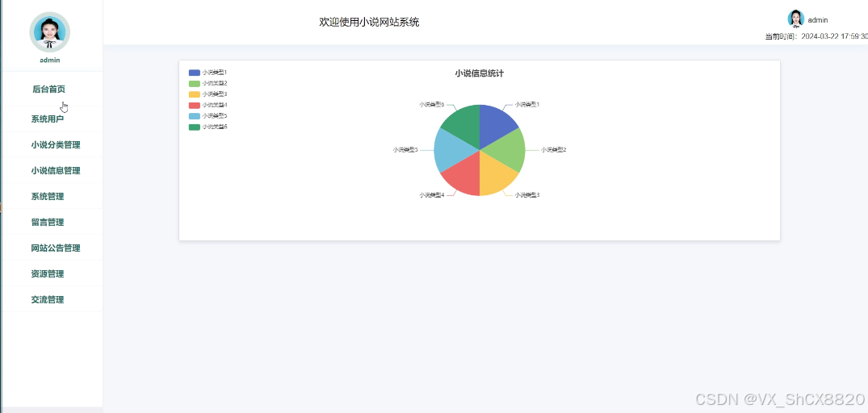This screenshot has width=868, height=413.
Task: Open 资源管理 menu item
Action: pos(47,273)
